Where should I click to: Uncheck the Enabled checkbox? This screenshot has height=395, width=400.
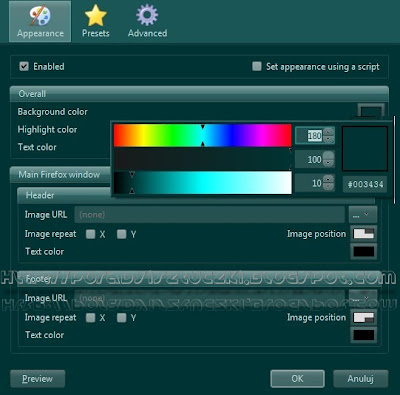[x=24, y=66]
